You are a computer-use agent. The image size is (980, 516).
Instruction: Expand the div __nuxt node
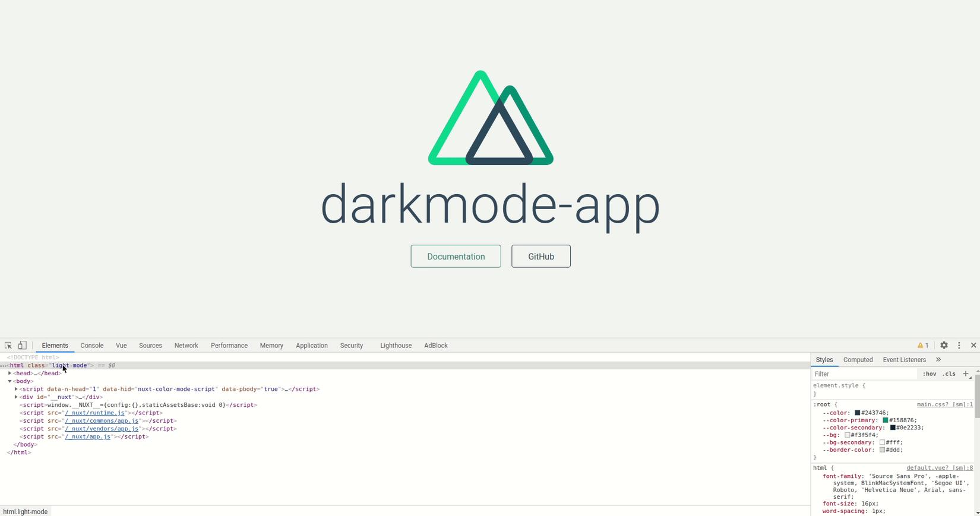pos(16,397)
